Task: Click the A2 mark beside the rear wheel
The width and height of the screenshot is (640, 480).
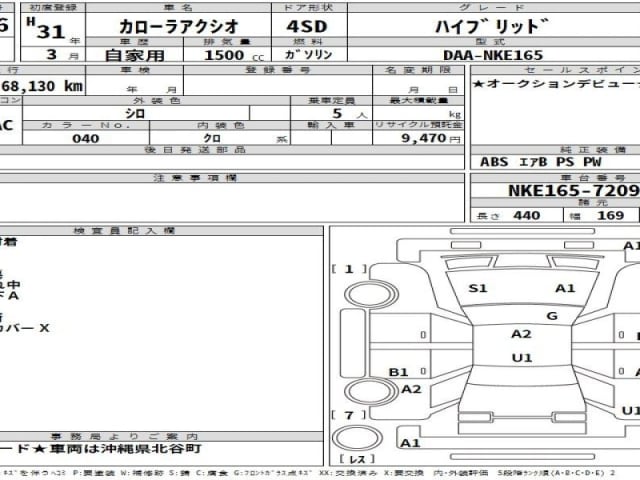Action: (411, 389)
